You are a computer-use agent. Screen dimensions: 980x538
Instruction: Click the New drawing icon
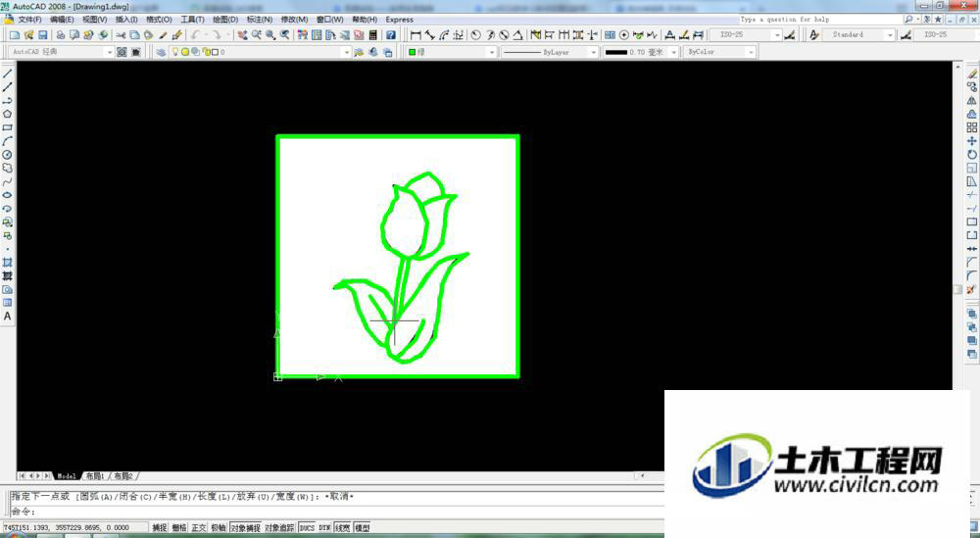click(x=15, y=35)
